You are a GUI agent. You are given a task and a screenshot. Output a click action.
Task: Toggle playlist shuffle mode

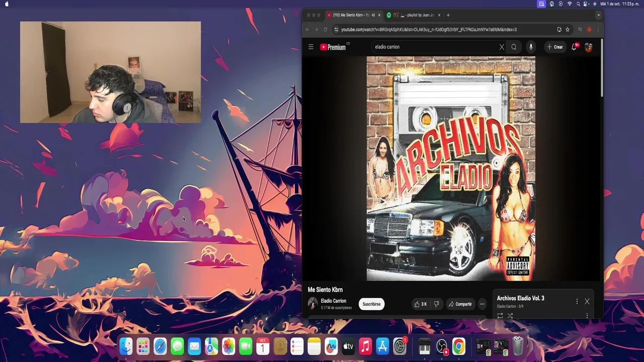pyautogui.click(x=510, y=316)
